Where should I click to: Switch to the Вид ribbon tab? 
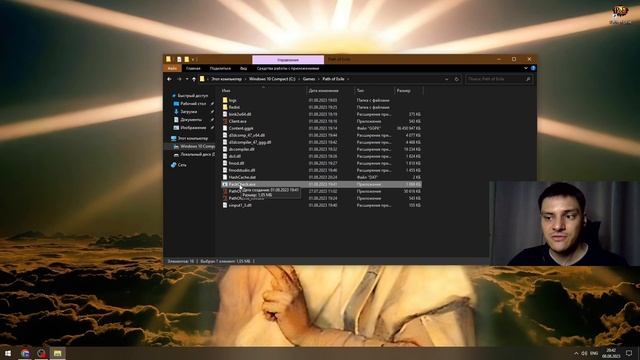tap(244, 68)
